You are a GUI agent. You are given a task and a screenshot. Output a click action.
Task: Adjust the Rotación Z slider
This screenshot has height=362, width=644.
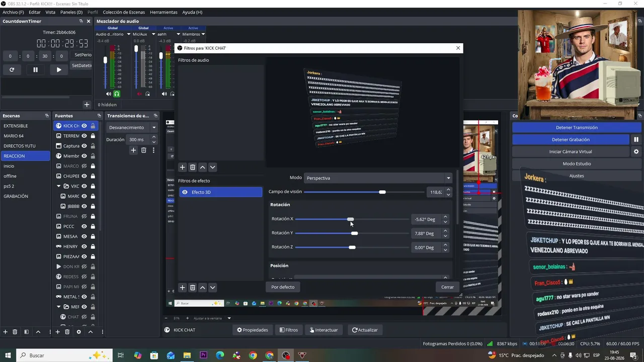(352, 247)
